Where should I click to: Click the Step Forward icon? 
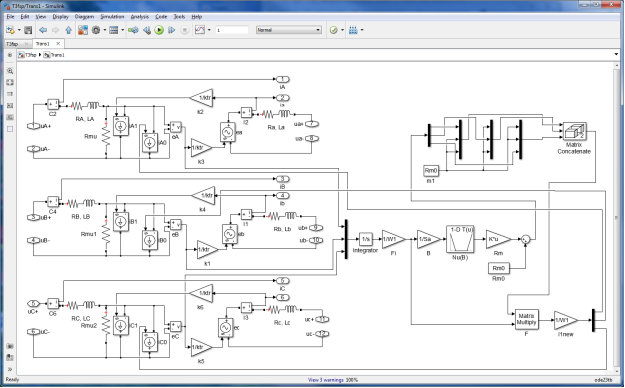coord(172,30)
